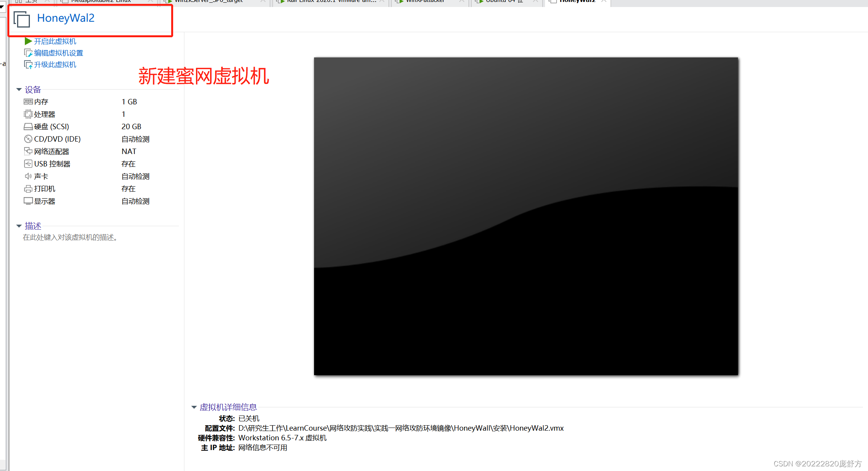This screenshot has height=471, width=868.
Task: Select the processor (处理器) device icon
Action: [x=28, y=114]
